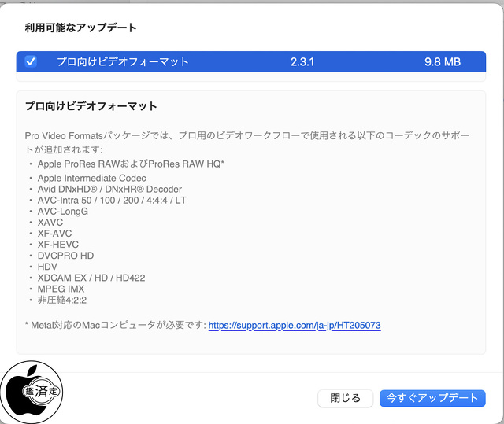
Task: Click the Apple logo badge watermark
Action: (x=33, y=389)
